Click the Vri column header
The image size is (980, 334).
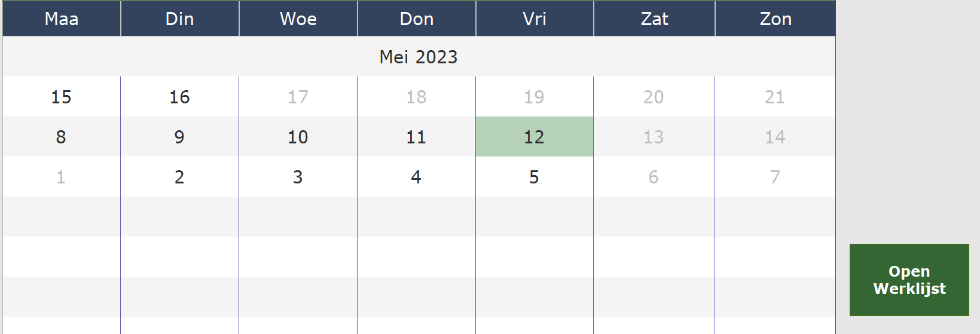pyautogui.click(x=535, y=19)
